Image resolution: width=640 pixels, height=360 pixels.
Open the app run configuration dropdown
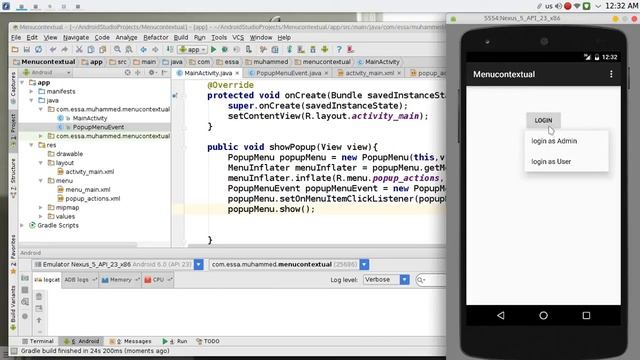192,50
